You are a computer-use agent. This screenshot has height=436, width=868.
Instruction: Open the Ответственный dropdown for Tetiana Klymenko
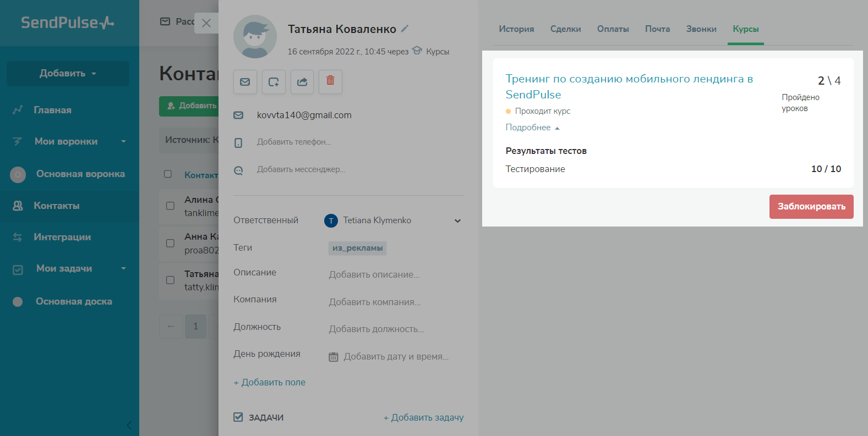pos(457,221)
